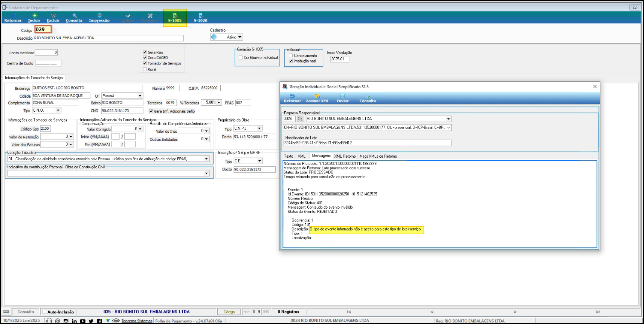Expand the certificate CN=RIO BONITO dropdown
This screenshot has height=324, width=644.
coord(449,127)
